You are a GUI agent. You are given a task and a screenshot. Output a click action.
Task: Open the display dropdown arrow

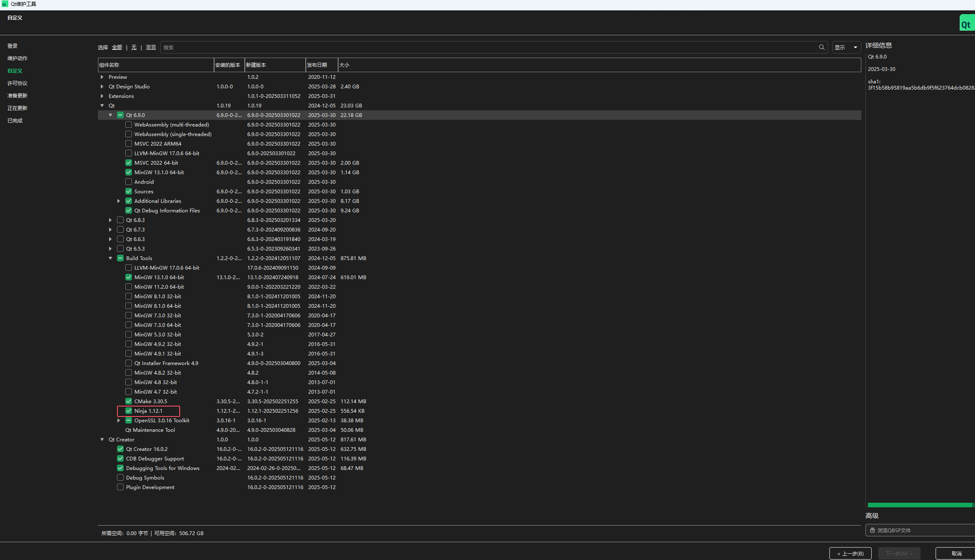coord(855,47)
